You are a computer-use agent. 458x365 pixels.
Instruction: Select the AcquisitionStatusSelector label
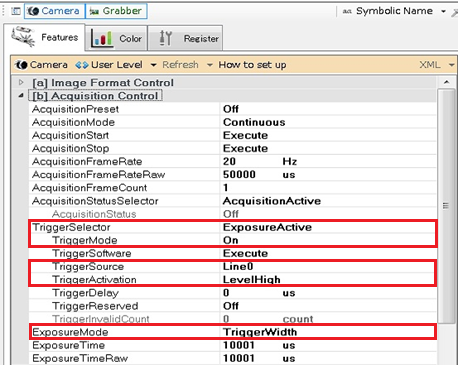[95, 201]
